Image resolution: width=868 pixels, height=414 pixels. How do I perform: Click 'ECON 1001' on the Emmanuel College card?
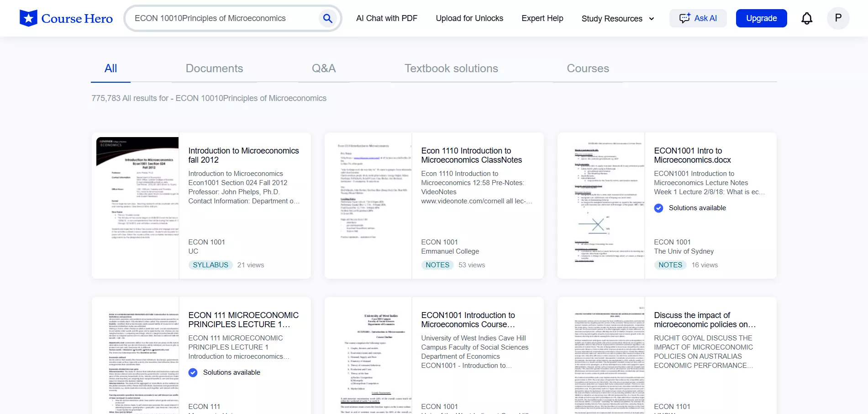coord(439,242)
